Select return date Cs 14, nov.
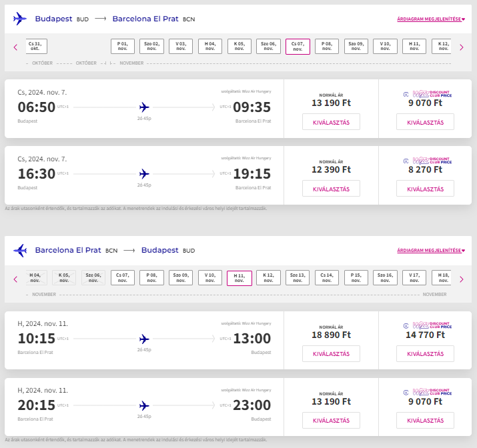The image size is (477, 448). coord(327,278)
